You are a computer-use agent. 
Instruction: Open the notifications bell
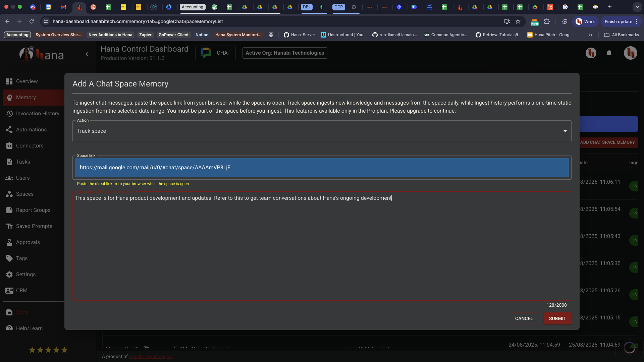coord(609,53)
